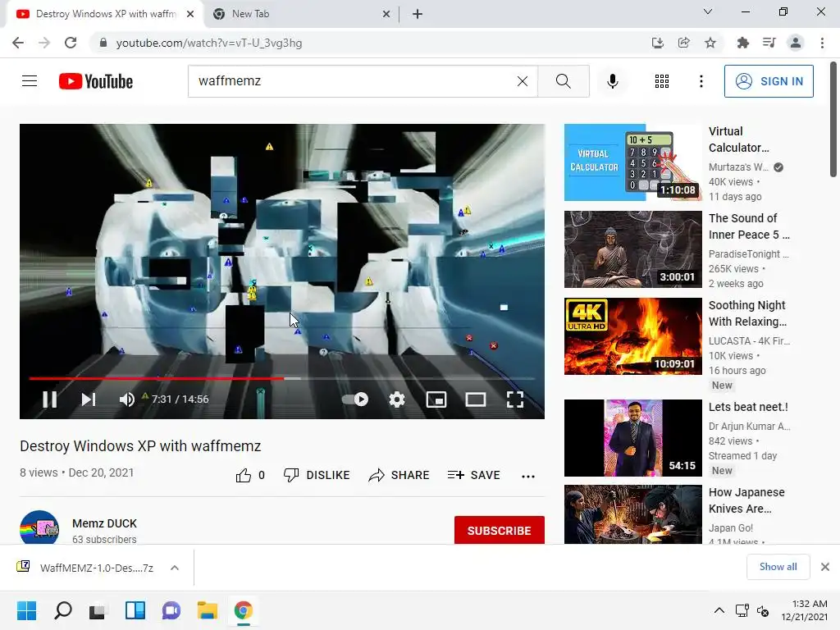The image size is (840, 630).
Task: Subscribe to Memz DUCK channel
Action: tap(500, 531)
